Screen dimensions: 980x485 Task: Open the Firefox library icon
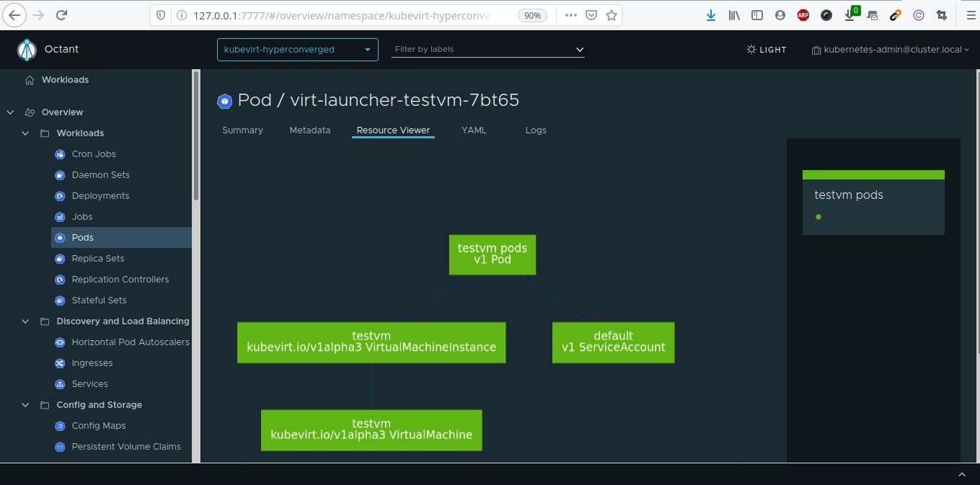tap(734, 15)
